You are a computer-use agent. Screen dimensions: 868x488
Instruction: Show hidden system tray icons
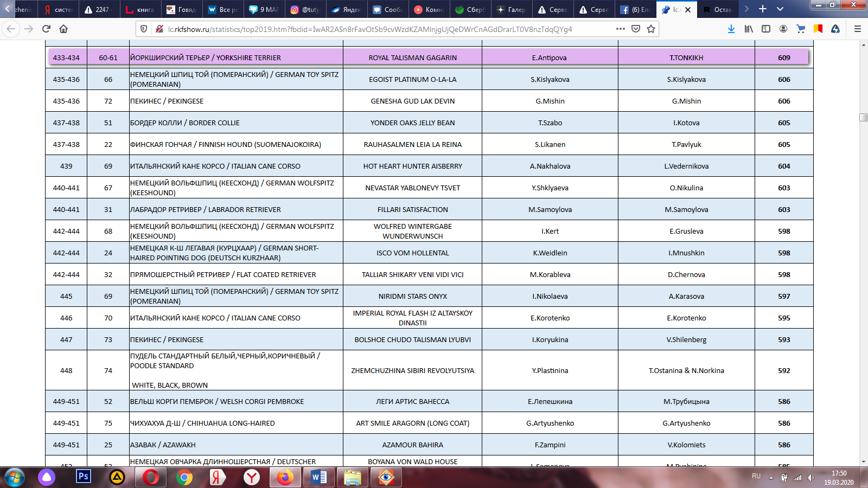[771, 477]
